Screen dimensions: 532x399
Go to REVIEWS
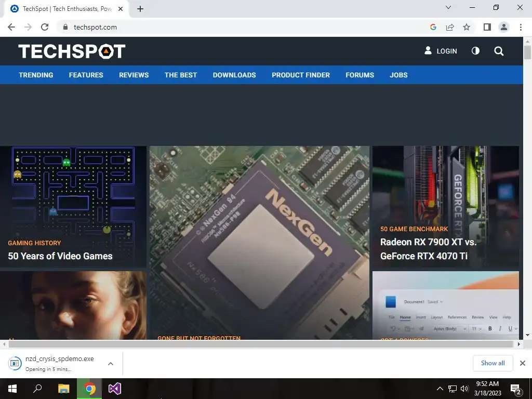coord(134,75)
